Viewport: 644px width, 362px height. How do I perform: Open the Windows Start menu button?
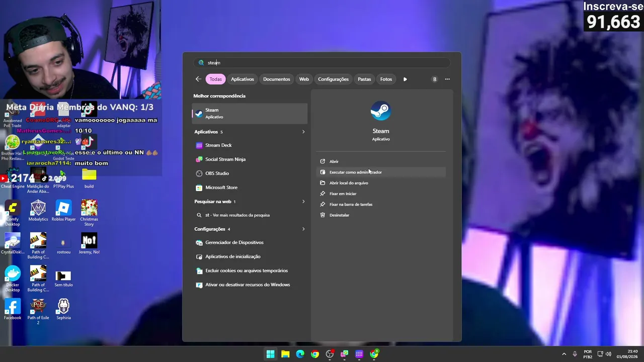[270, 354]
